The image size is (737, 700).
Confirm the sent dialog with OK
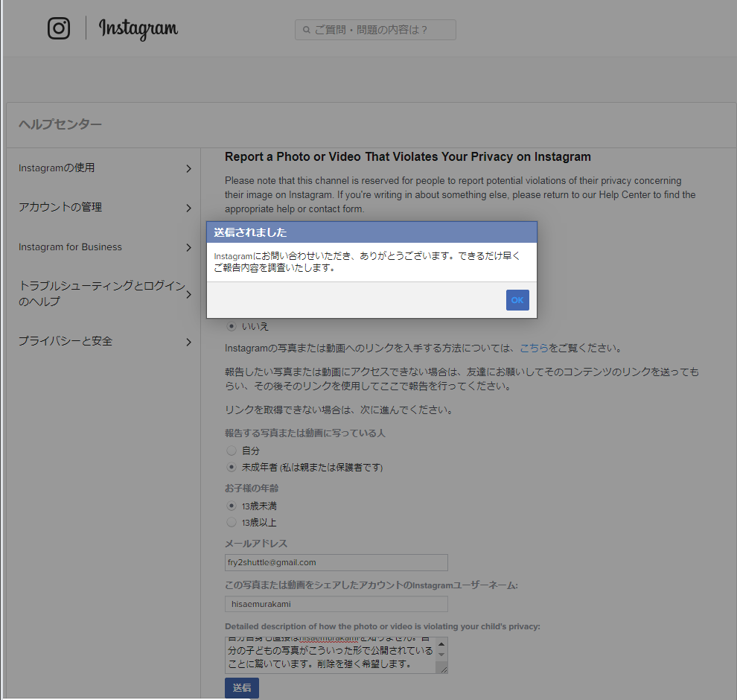click(517, 300)
